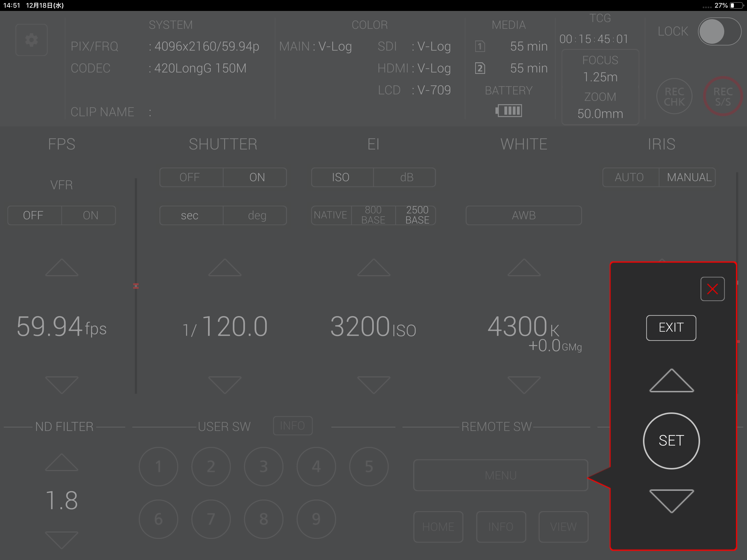Switch IRIS to MANUAL
Screen dimensions: 747x560
pyautogui.click(x=687, y=177)
